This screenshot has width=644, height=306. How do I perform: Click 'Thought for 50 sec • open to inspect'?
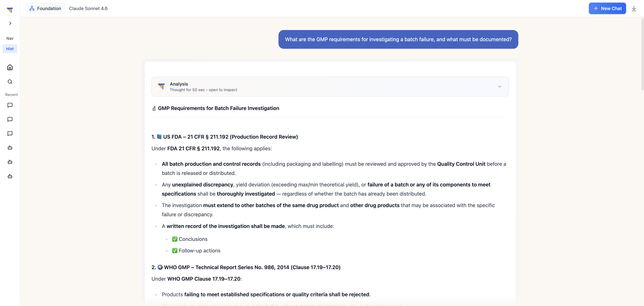pyautogui.click(x=204, y=90)
